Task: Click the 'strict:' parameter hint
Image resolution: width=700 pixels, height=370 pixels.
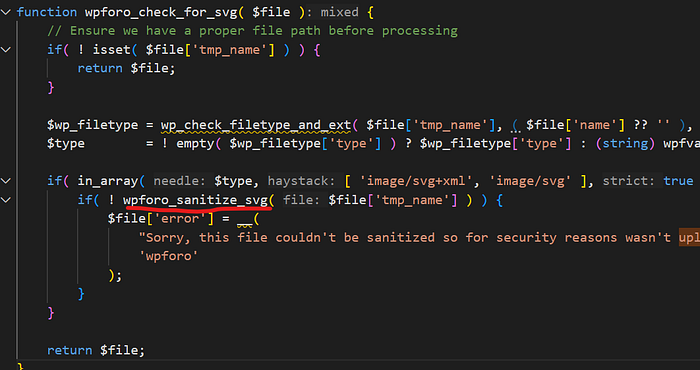Action: point(629,181)
